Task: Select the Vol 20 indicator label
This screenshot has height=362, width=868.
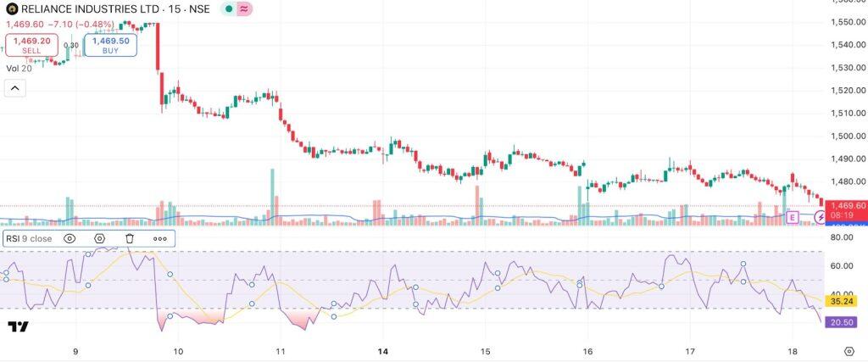Action: [19, 68]
